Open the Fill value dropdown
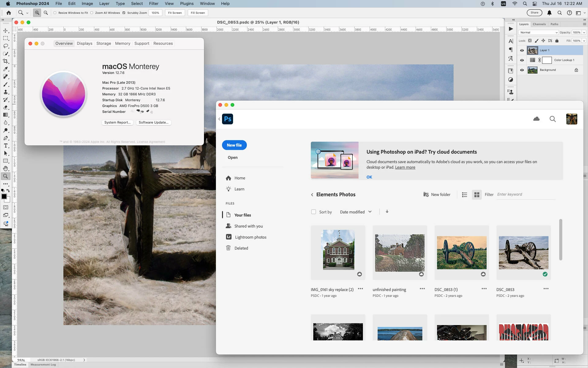Image resolution: width=588 pixels, height=368 pixels. coord(584,41)
